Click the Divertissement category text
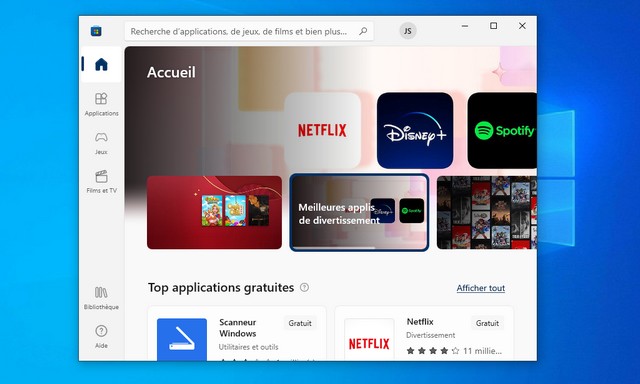640x384 pixels. point(430,335)
